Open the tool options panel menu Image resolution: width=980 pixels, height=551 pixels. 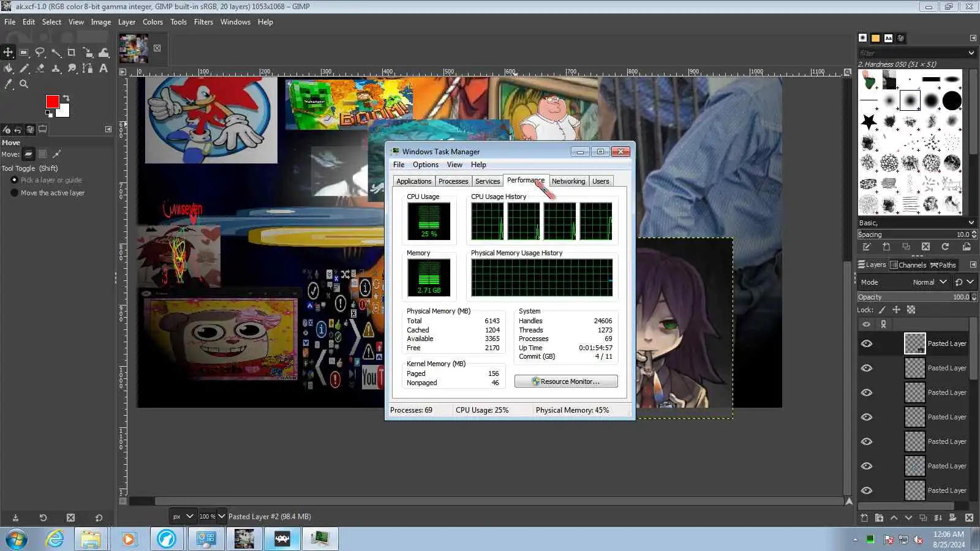coord(108,129)
